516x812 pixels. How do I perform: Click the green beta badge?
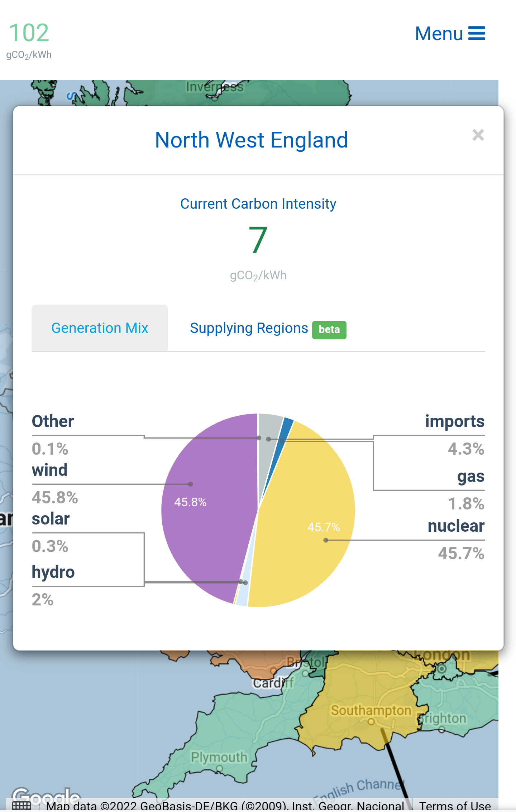pyautogui.click(x=329, y=329)
